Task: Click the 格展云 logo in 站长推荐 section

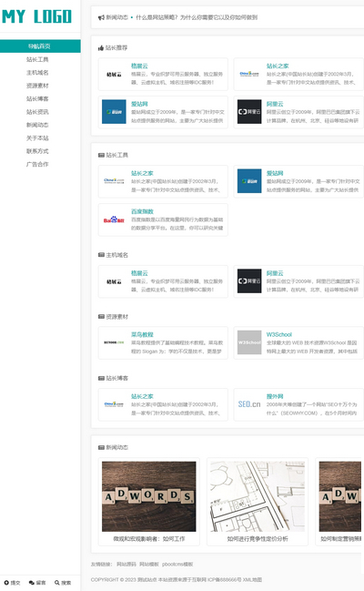Action: pyautogui.click(x=114, y=75)
